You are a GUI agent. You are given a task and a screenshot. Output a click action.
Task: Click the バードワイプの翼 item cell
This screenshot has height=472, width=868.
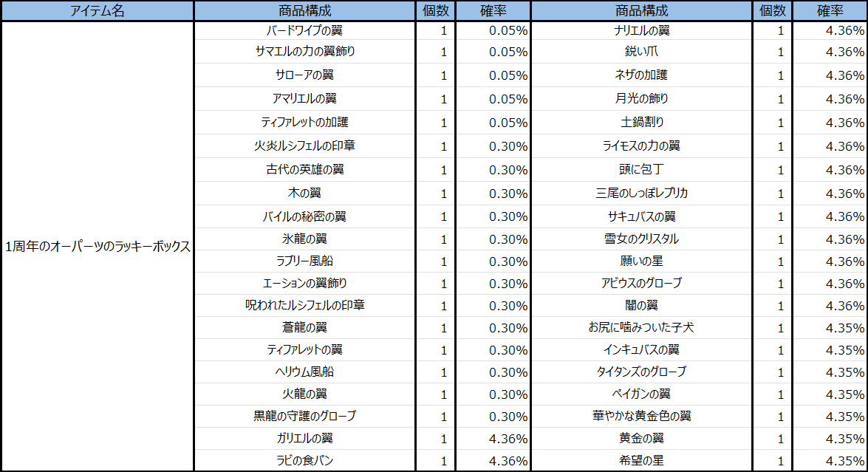point(304,31)
